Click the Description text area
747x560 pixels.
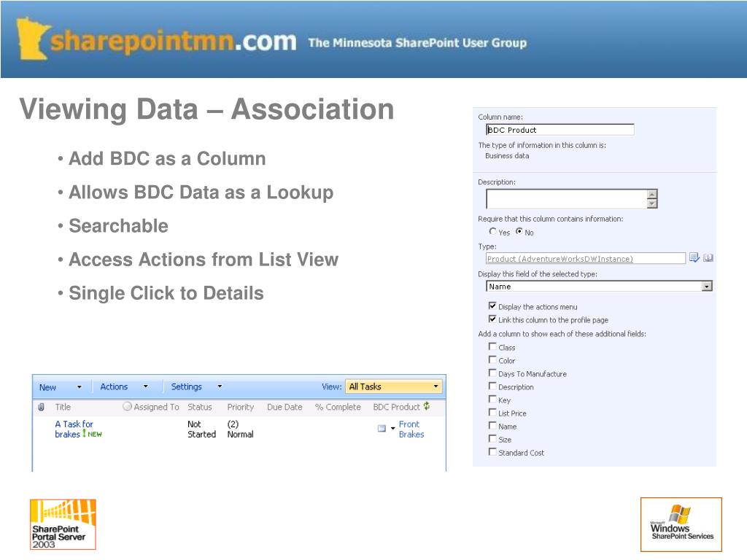click(567, 198)
